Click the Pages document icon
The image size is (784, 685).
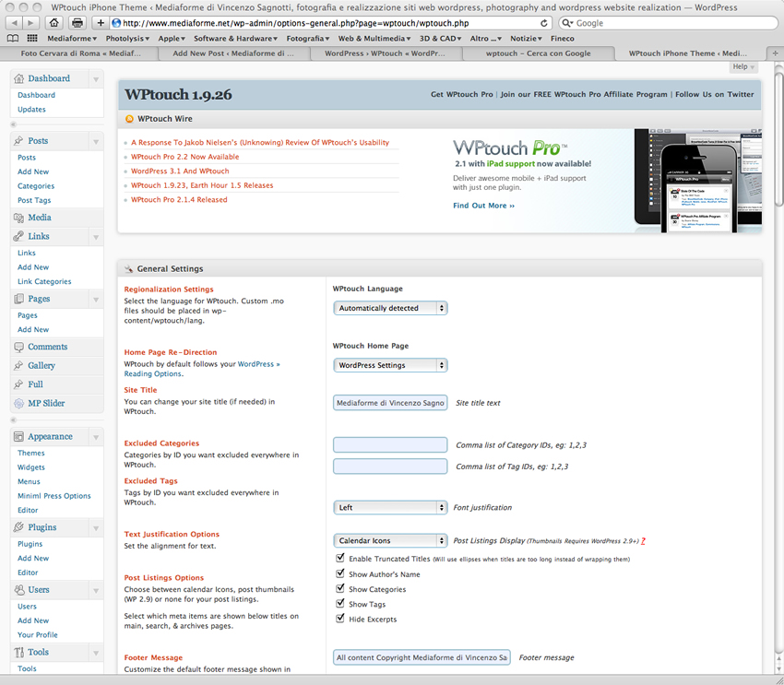click(19, 299)
